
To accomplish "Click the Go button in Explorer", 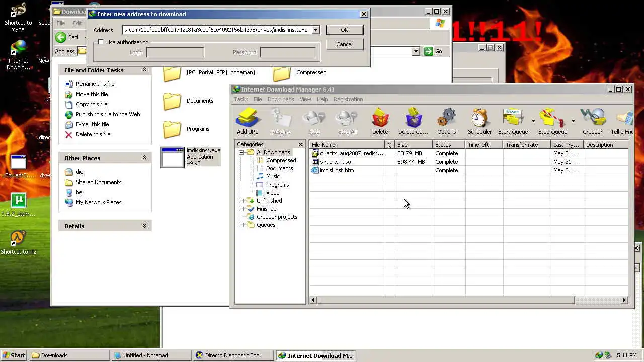I will (433, 51).
